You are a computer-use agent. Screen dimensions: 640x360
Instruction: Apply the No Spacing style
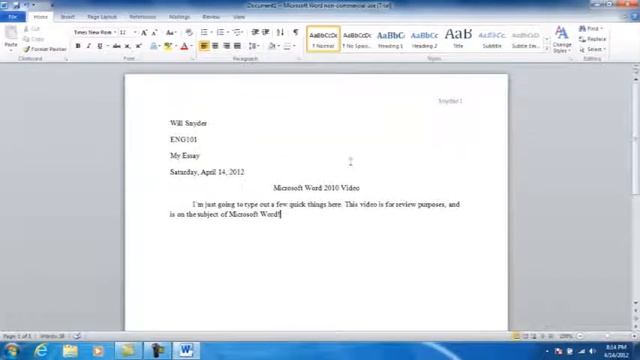coord(357,39)
